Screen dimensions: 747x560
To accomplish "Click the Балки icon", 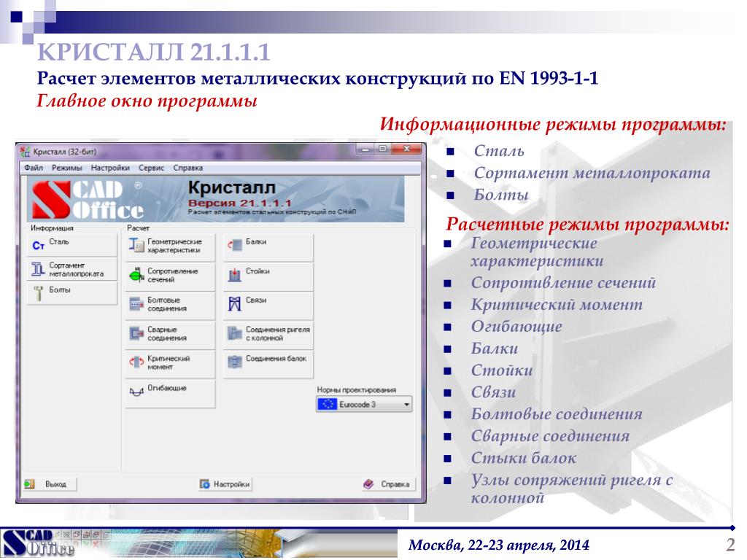I will 234,245.
